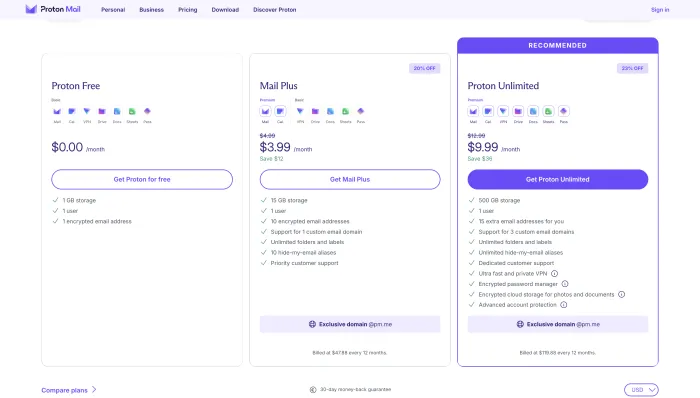
Task: Click info icon beside Advanced account protection
Action: pos(564,305)
